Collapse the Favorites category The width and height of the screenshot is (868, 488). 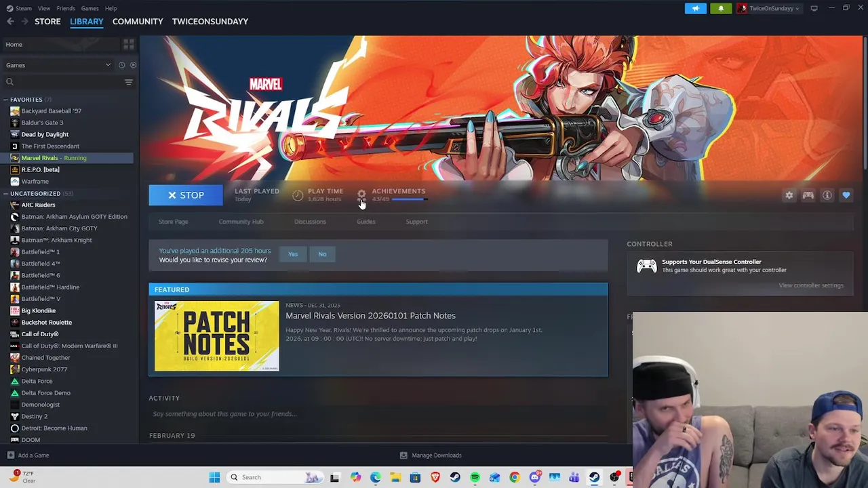coord(5,100)
